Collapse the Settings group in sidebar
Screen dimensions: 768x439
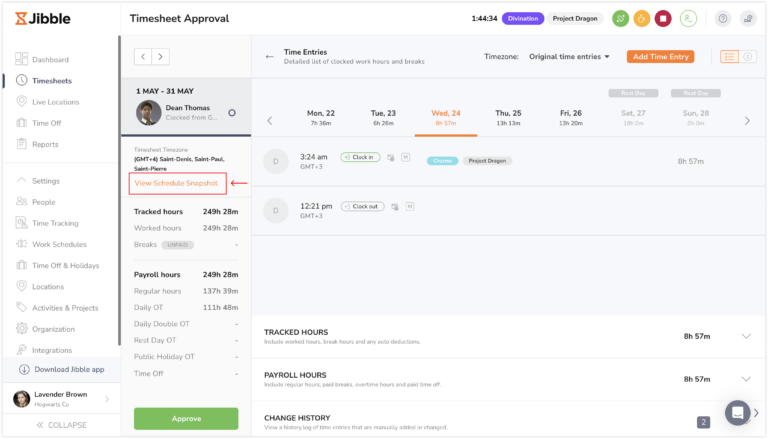[x=21, y=180]
